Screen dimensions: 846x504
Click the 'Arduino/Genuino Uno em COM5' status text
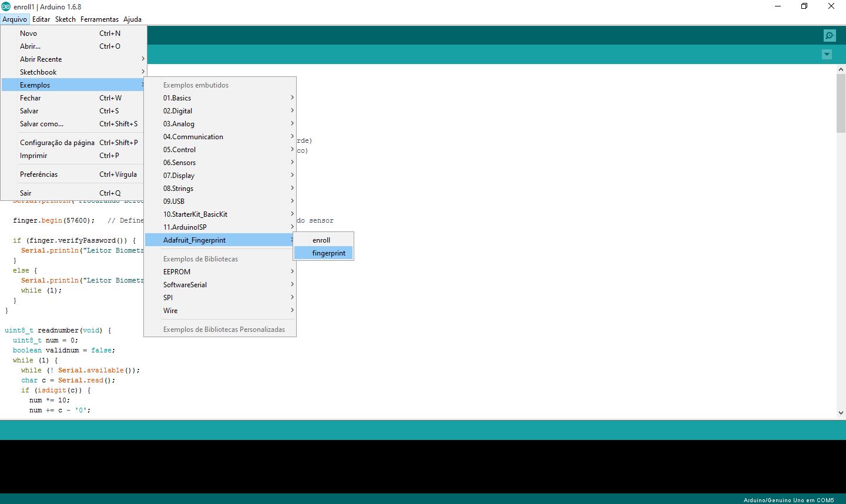click(788, 500)
